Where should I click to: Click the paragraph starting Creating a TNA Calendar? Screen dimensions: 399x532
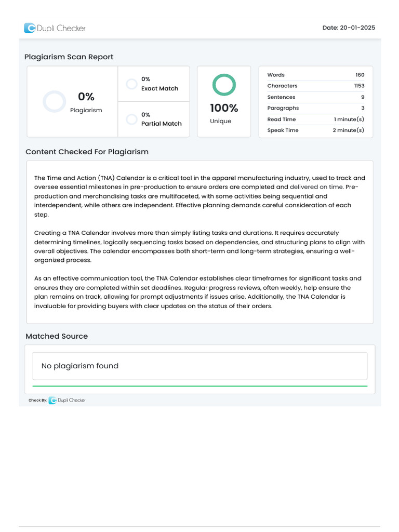pos(199,246)
